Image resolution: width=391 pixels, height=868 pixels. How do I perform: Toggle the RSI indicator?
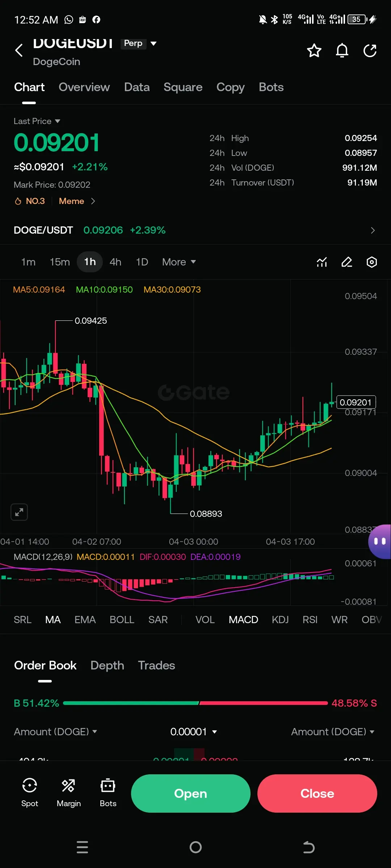point(310,620)
